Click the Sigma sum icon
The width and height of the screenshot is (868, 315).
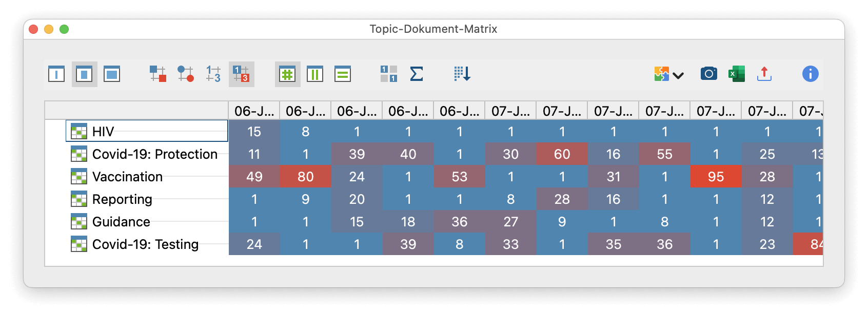(416, 74)
